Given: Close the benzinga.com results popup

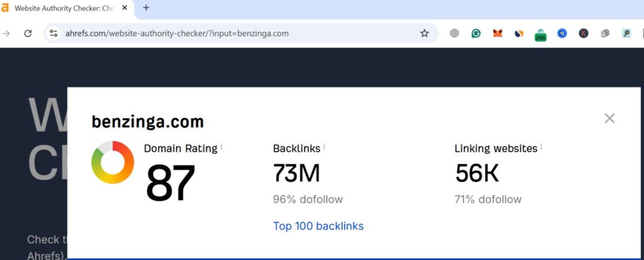Looking at the screenshot, I should [x=609, y=118].
